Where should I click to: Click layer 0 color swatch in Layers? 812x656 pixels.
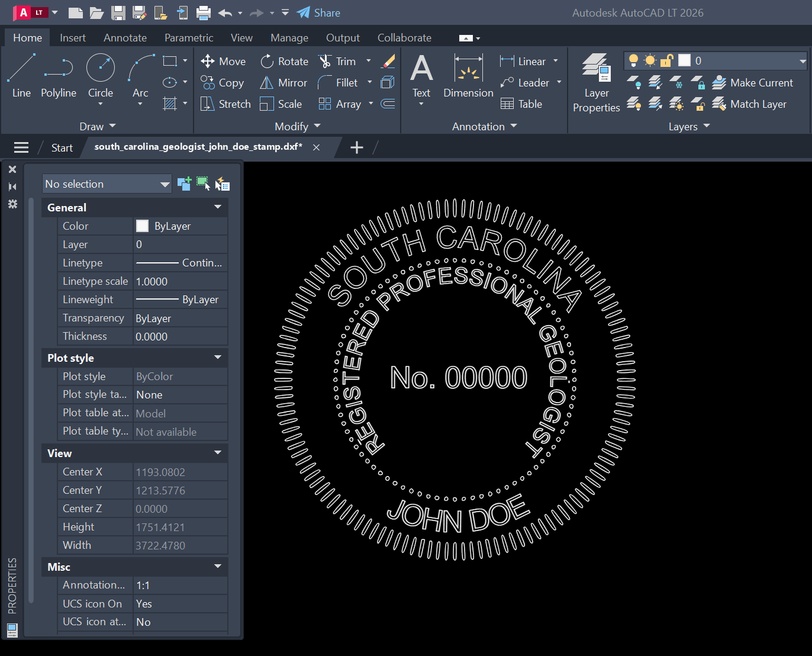click(685, 60)
